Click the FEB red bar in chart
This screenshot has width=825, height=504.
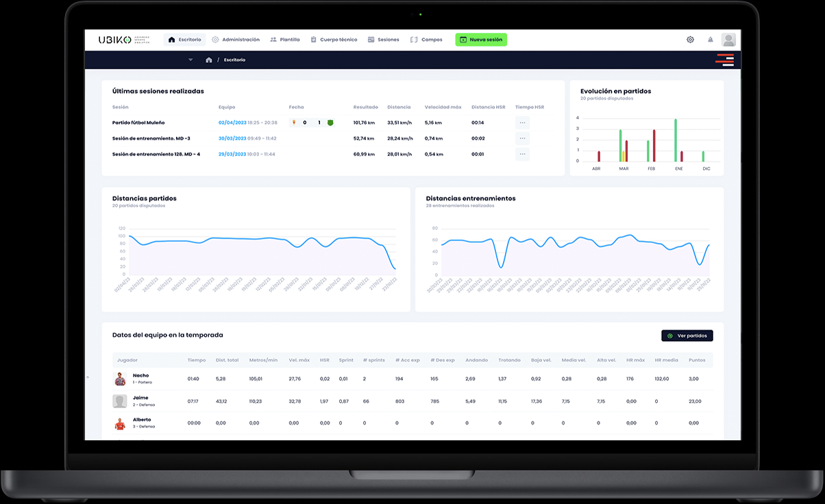point(654,146)
